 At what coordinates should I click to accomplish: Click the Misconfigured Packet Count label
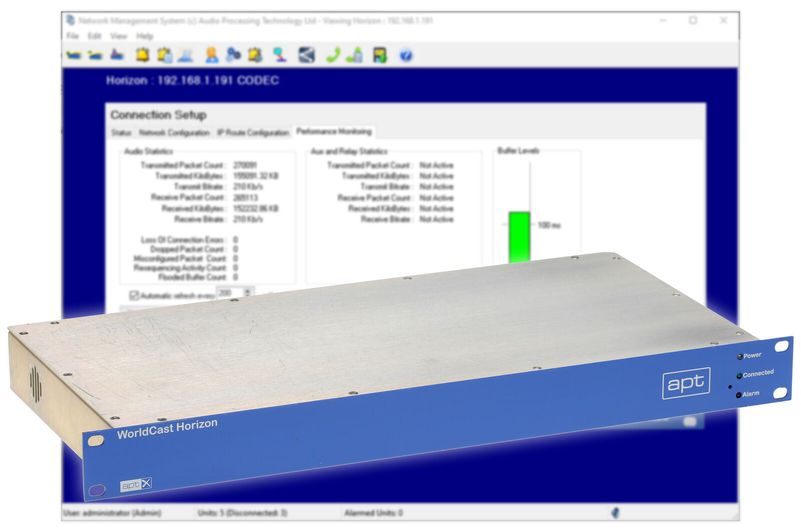pyautogui.click(x=180, y=259)
